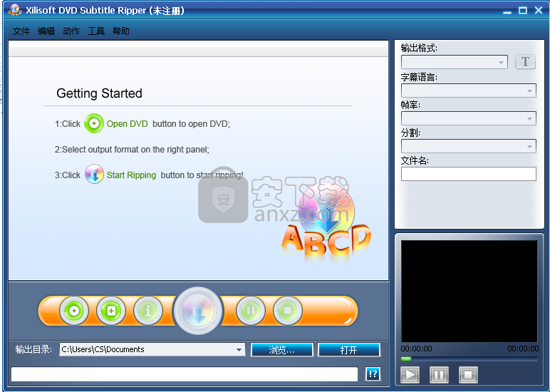550x392 pixels.
Task: Click the T text settings button
Action: 525,62
